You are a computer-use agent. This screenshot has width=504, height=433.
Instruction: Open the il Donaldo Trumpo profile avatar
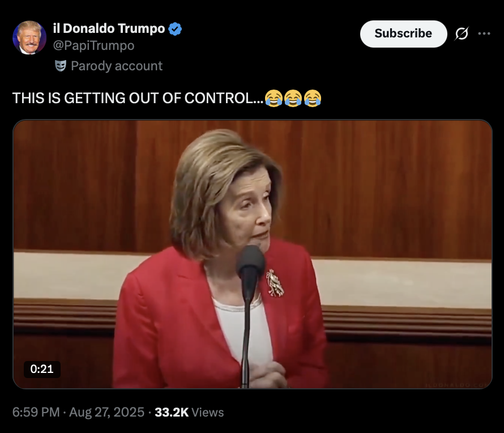[29, 37]
